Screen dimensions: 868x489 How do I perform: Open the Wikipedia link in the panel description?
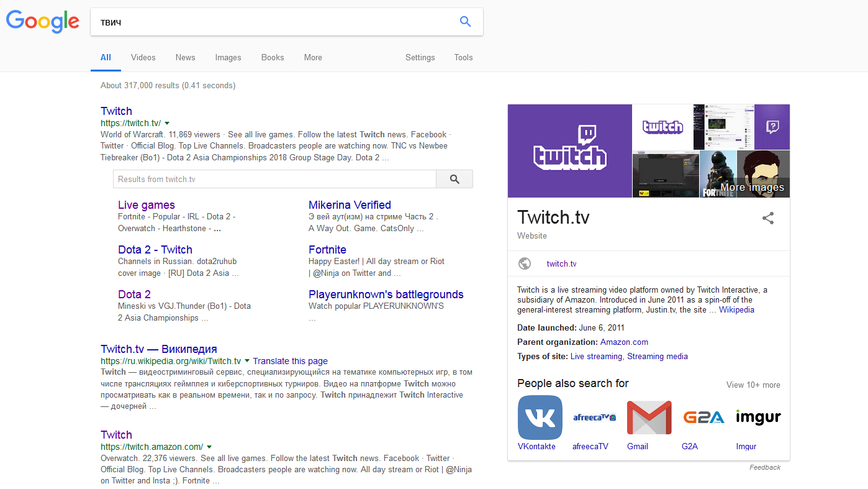[736, 309]
